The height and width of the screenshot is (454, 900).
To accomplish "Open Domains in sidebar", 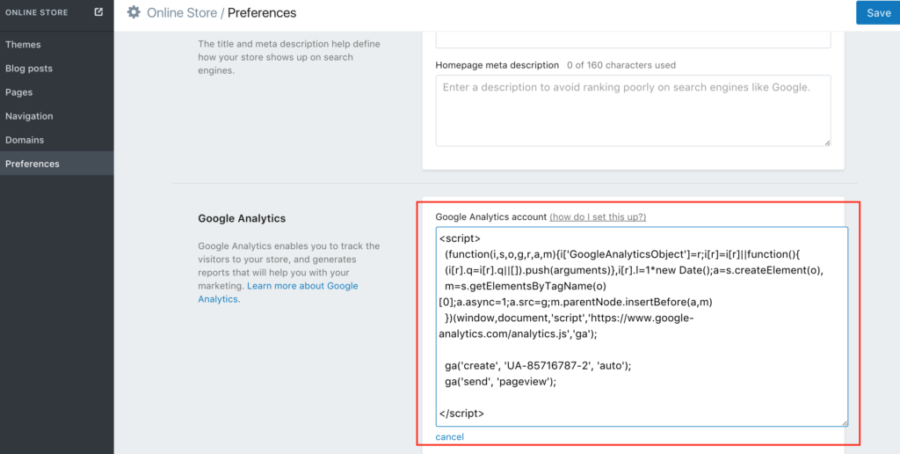I will pyautogui.click(x=25, y=140).
